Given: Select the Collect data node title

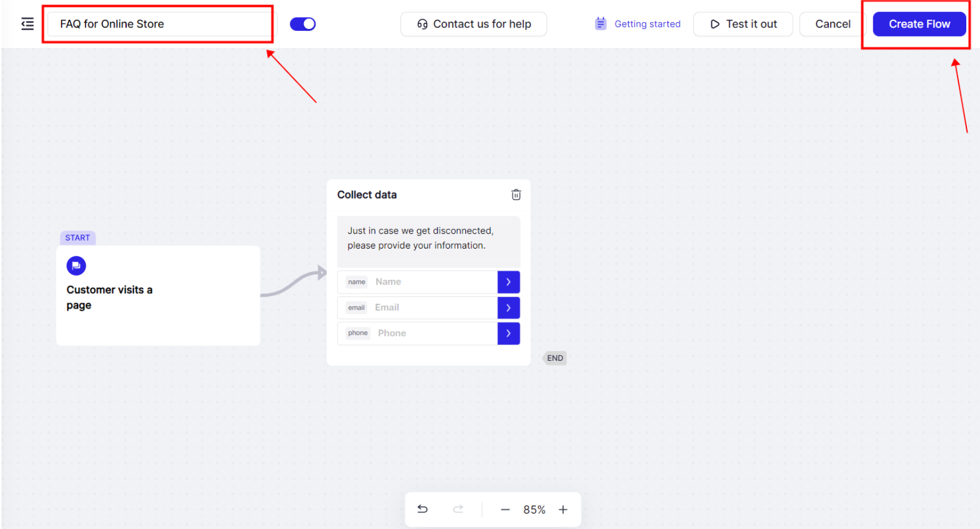Looking at the screenshot, I should (367, 195).
